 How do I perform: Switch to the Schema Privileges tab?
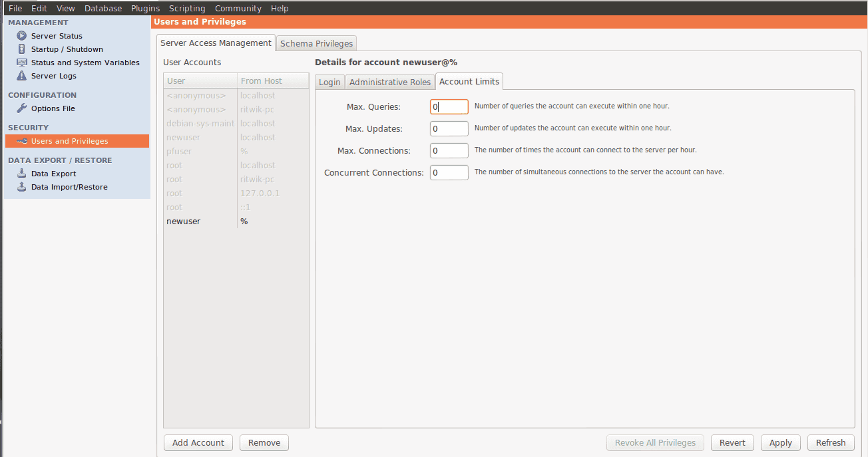click(316, 43)
